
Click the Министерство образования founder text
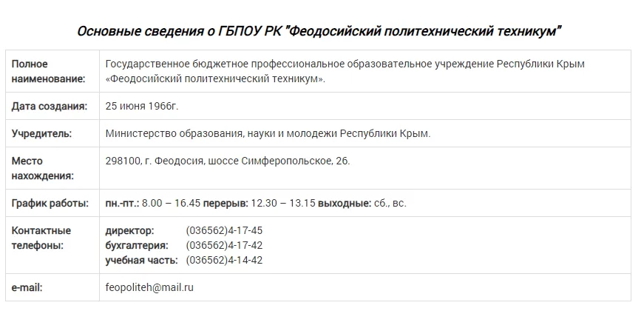[268, 134]
